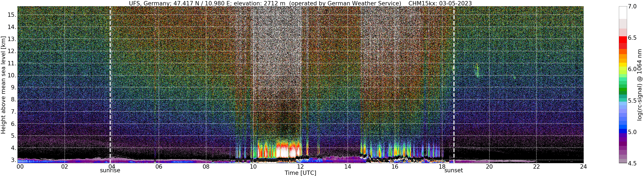Click the height tick label '9.'
Image resolution: width=644 pixels, height=177 pixels.
point(13,88)
